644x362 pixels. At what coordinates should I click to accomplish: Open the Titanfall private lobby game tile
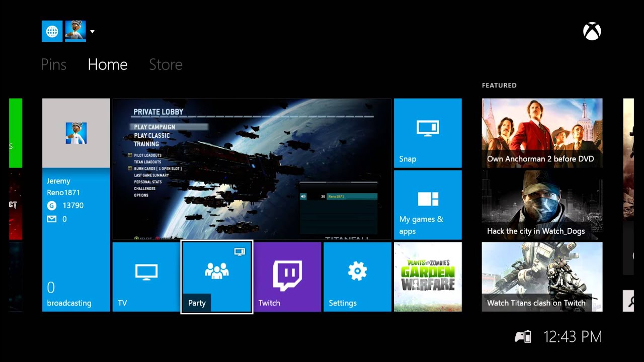(x=252, y=169)
